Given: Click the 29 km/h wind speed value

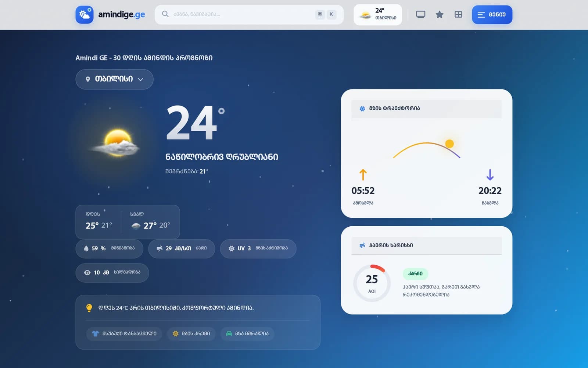Looking at the screenshot, I should [x=178, y=248].
